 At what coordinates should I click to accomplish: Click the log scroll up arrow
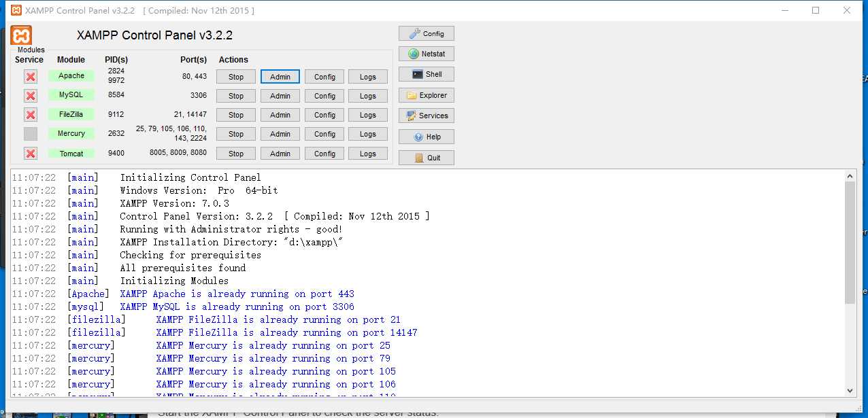850,175
